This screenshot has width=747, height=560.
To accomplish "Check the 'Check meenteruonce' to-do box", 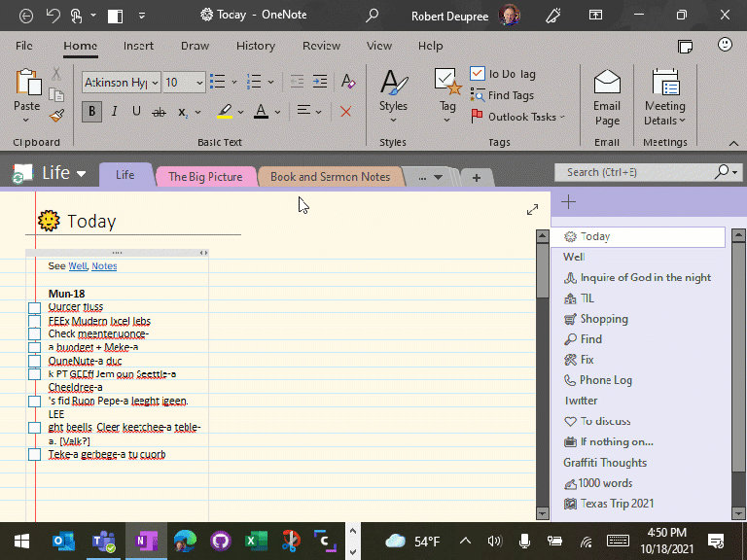I will tap(34, 334).
